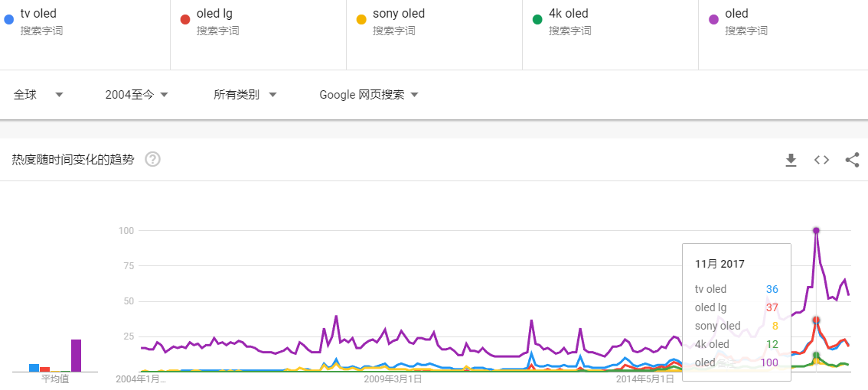
Task: Click the purple average bar for oled
Action: tap(76, 356)
